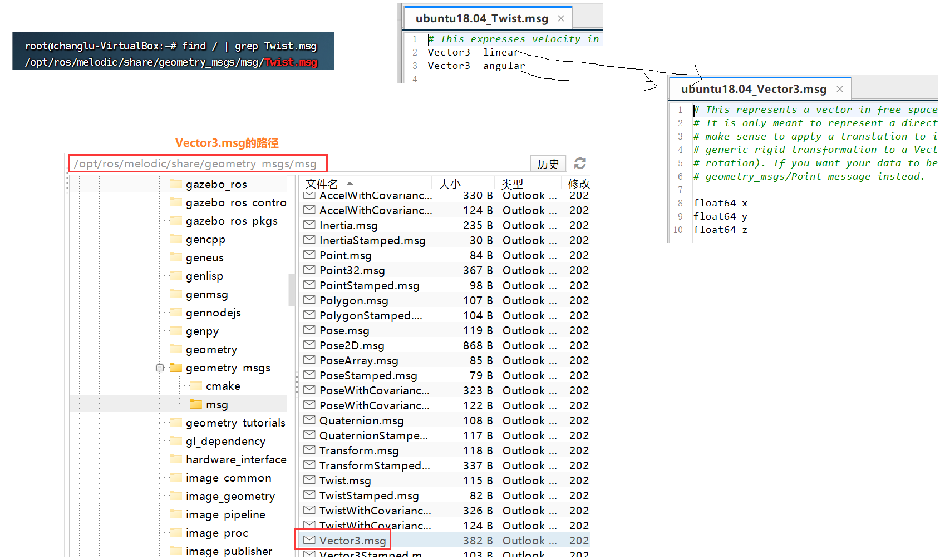
Task: Select the geometry folder icon
Action: click(176, 349)
